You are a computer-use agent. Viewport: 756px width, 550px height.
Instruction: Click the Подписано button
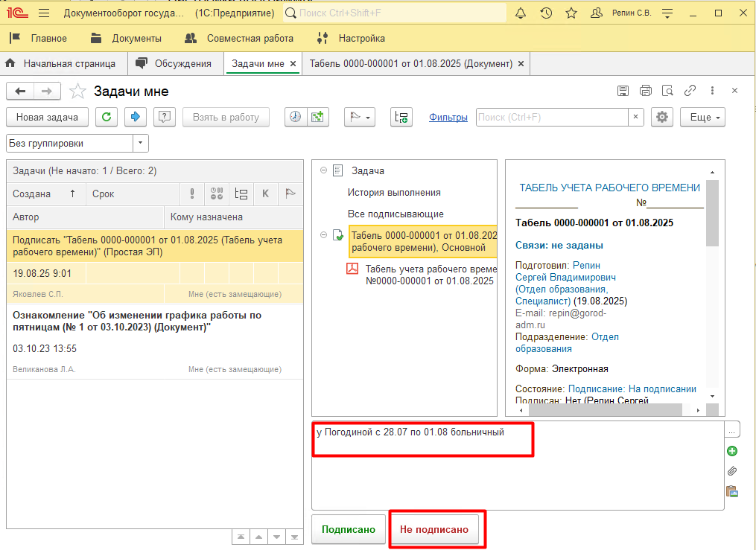[349, 529]
